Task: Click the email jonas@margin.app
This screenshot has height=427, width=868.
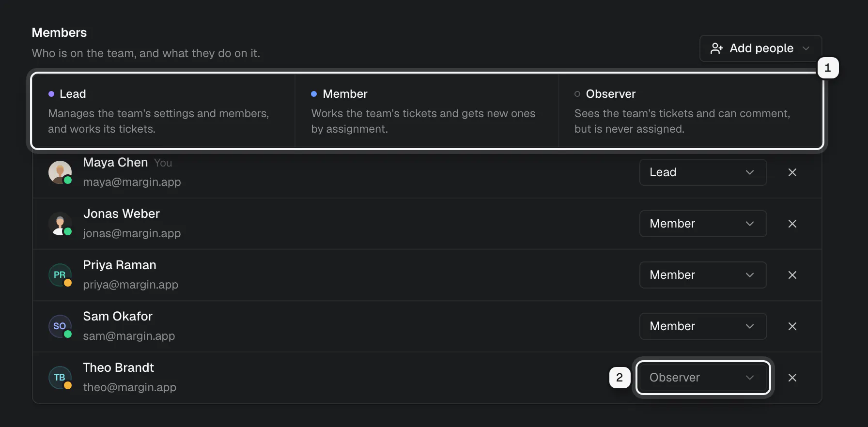Action: 132,233
